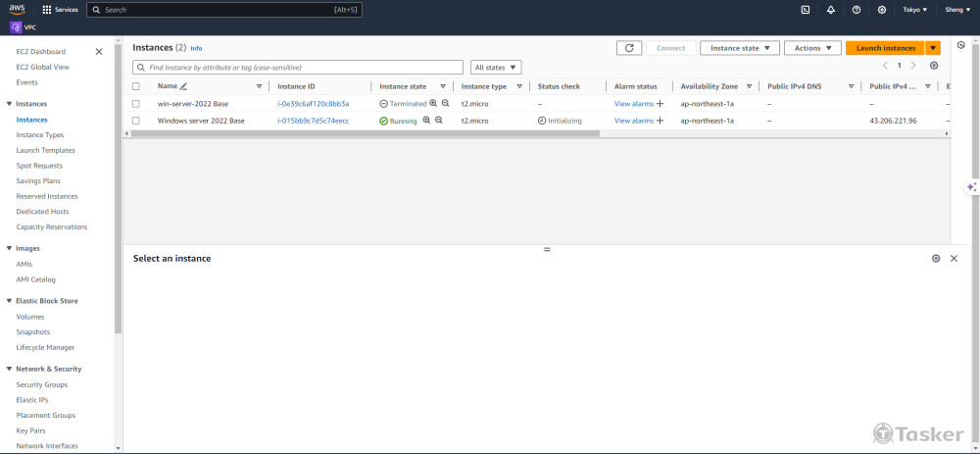
Task: Go to Volumes under Elastic Block Store
Action: (x=30, y=317)
